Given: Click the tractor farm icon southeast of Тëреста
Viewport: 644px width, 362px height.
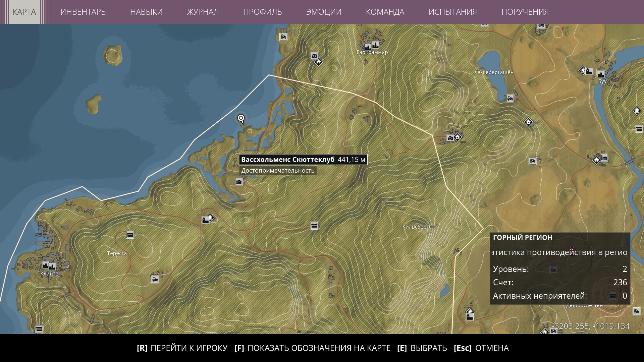Looking at the screenshot, I should (155, 279).
